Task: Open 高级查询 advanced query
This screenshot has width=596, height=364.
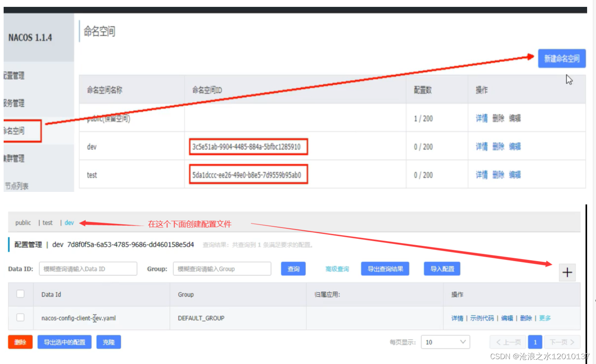Action: (x=337, y=269)
